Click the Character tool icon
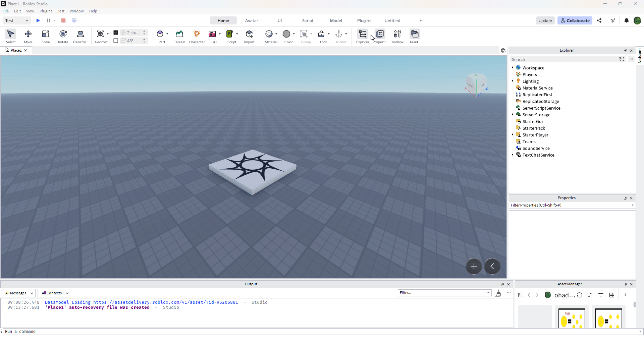Screen dimensions: 644x346 [197, 36]
